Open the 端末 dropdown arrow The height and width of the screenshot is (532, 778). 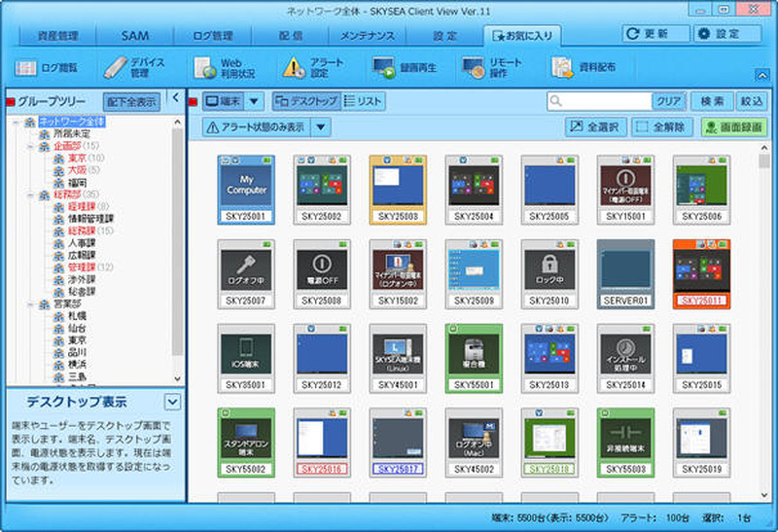253,101
